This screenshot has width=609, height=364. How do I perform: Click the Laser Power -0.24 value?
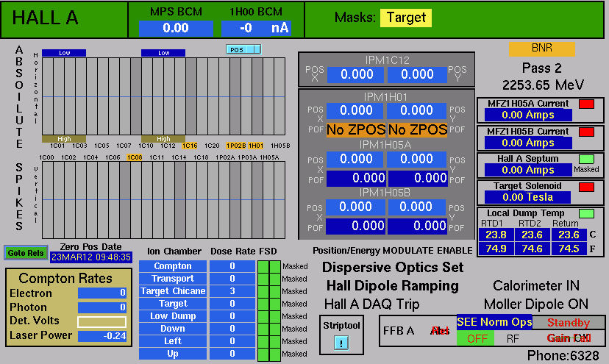click(102, 336)
